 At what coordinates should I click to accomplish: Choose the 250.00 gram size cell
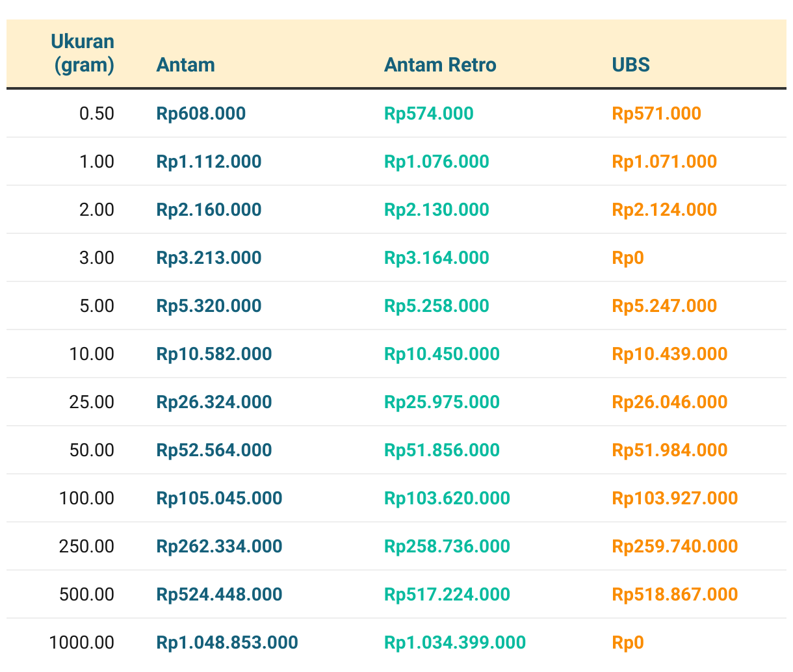[x=86, y=547]
